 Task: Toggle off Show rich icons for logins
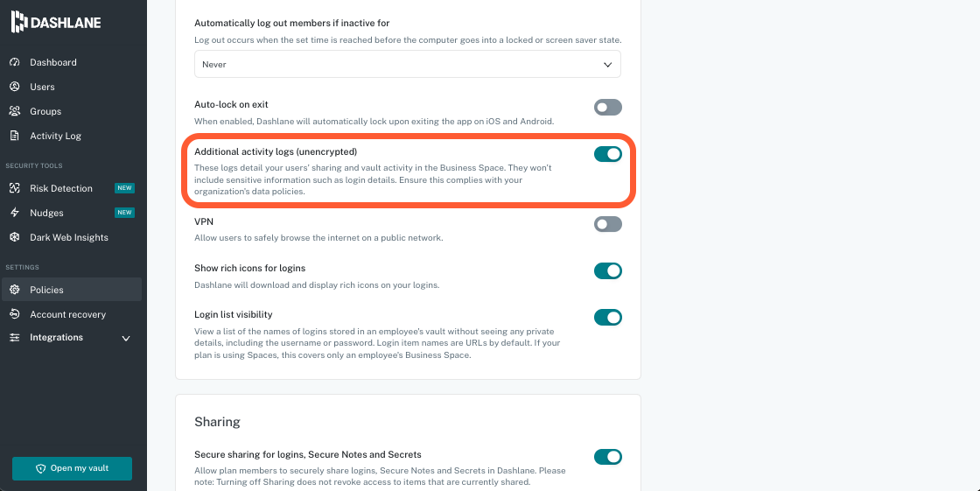point(607,270)
